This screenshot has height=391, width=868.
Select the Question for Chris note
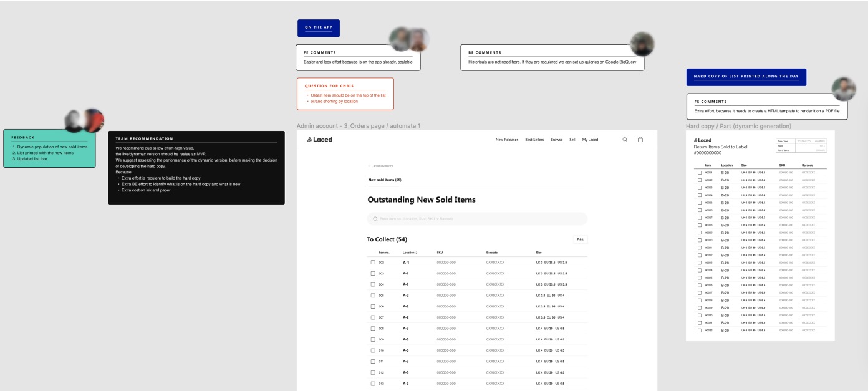click(345, 94)
